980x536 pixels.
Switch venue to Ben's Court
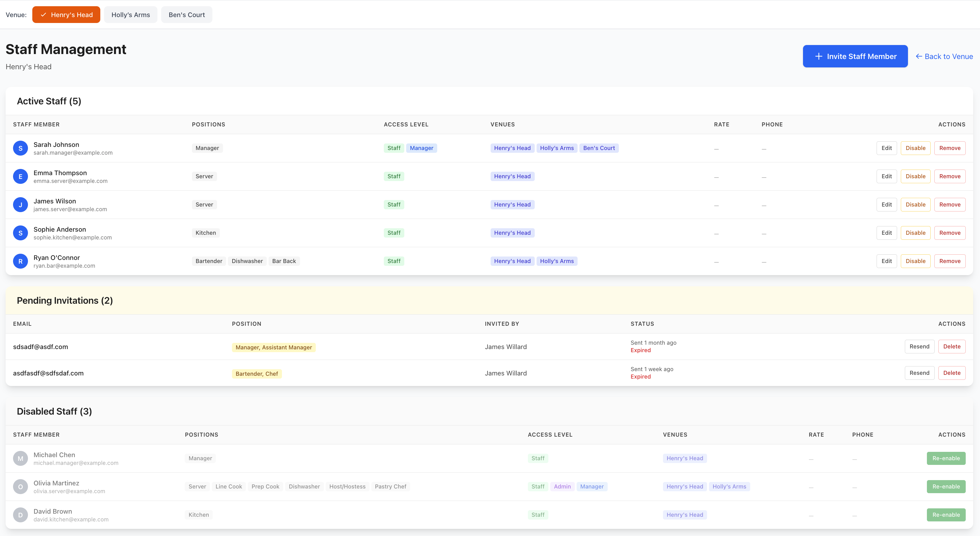[186, 15]
